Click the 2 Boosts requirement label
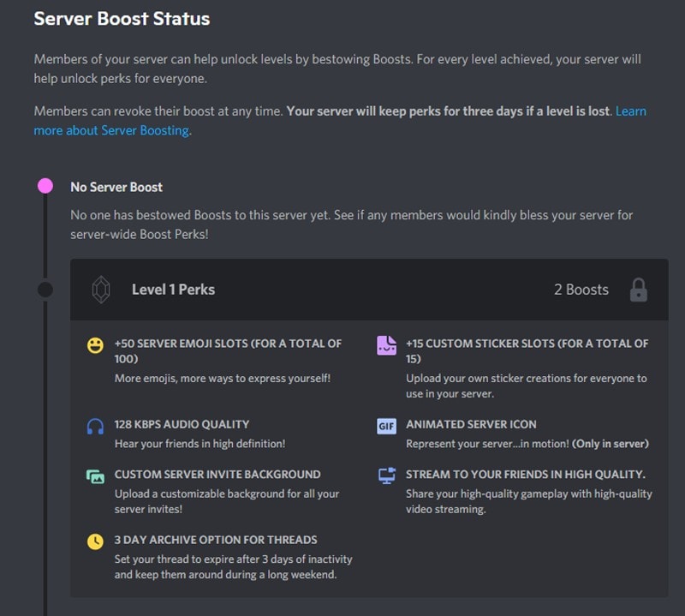 click(581, 290)
